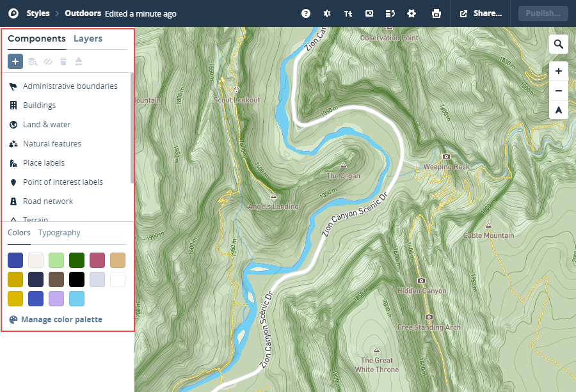The height and width of the screenshot is (392, 576).
Task: Click the Share button
Action: (481, 13)
